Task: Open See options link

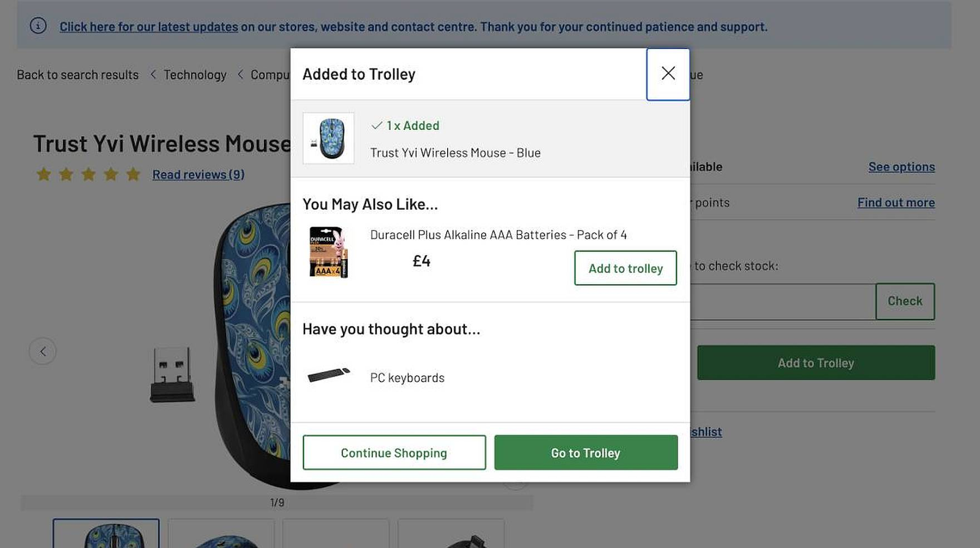Action: (902, 167)
